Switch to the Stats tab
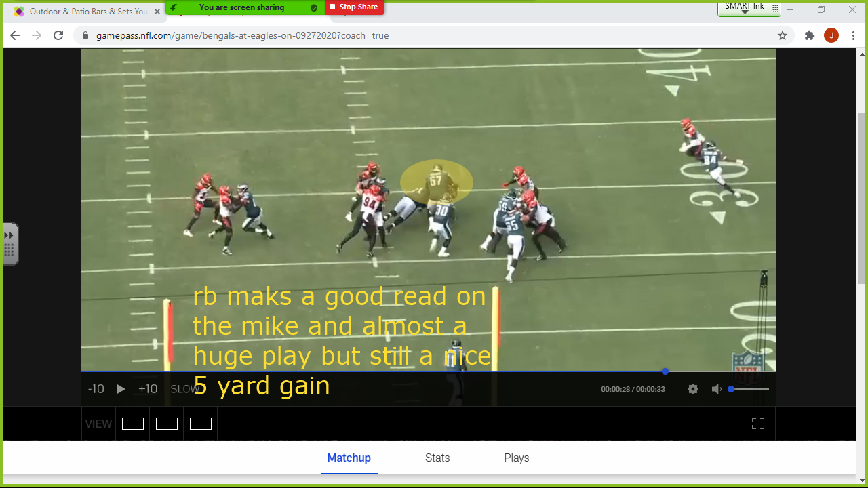This screenshot has height=488, width=868. tap(437, 457)
